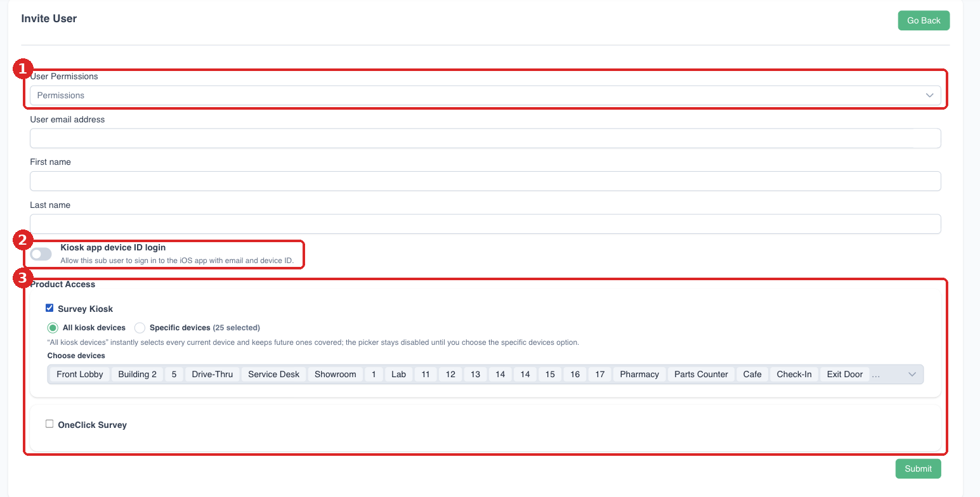Viewport: 980px width, 497px height.
Task: Select the device chip labeled 5
Action: click(174, 375)
